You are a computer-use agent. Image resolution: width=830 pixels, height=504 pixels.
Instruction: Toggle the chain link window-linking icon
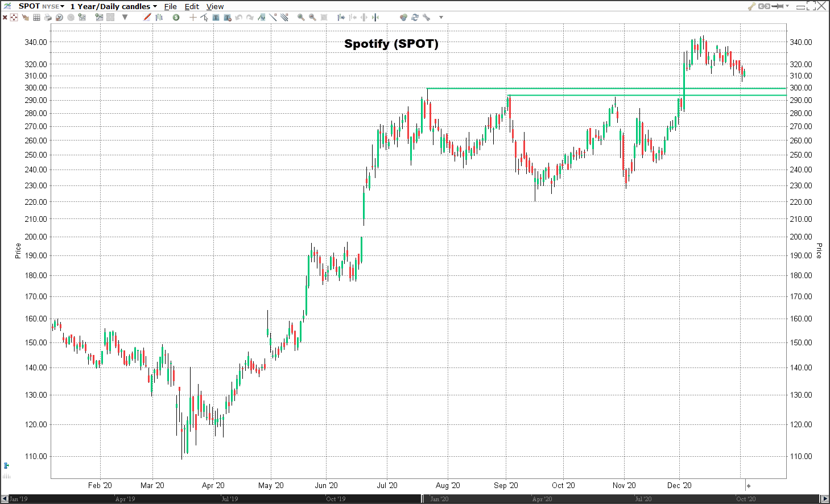pos(764,6)
